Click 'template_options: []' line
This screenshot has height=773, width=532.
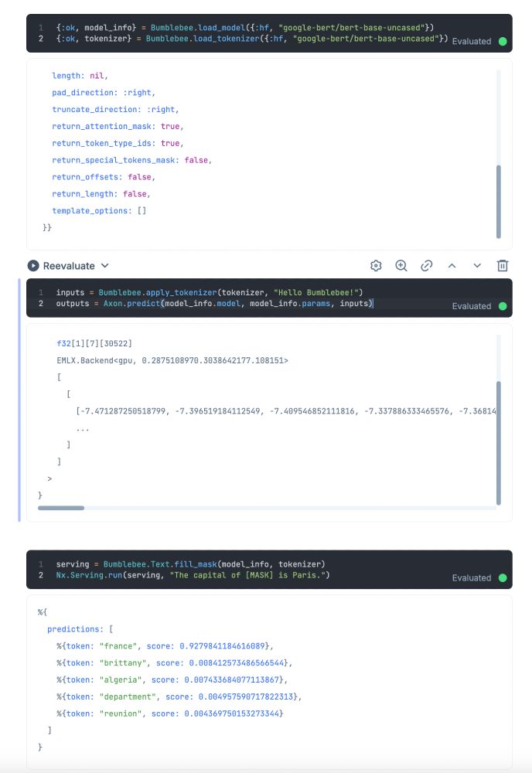click(x=99, y=210)
